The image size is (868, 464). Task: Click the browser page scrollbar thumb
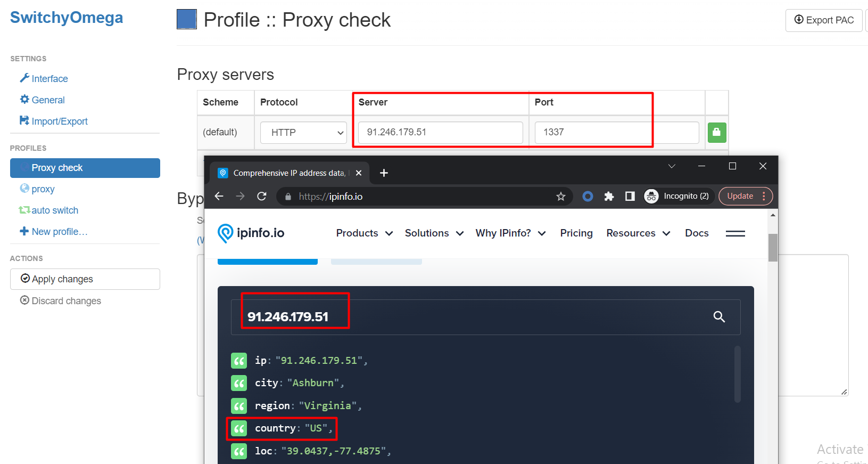pos(773,248)
